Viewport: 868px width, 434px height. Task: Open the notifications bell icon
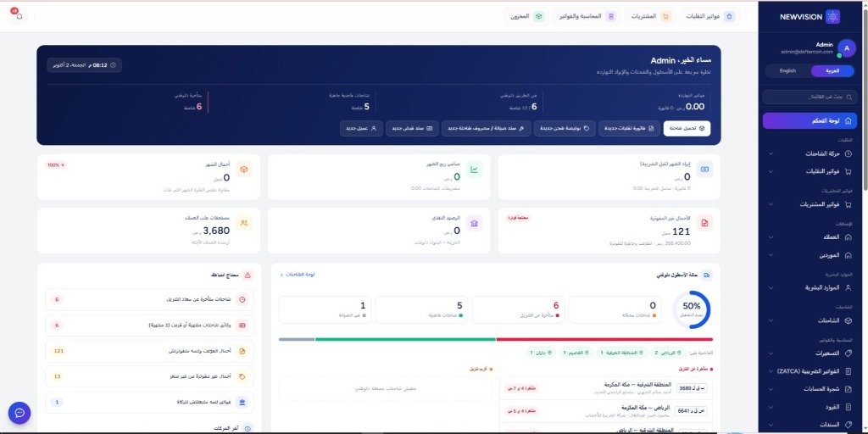click(x=19, y=16)
